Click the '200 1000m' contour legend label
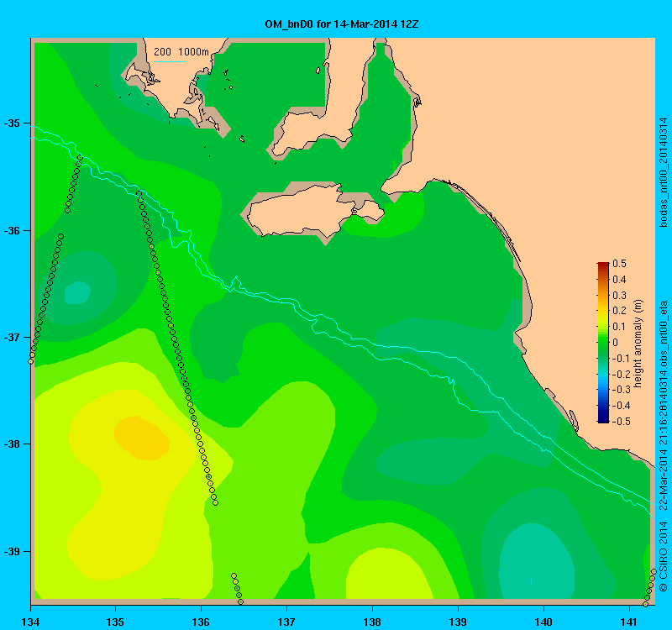 [181, 52]
